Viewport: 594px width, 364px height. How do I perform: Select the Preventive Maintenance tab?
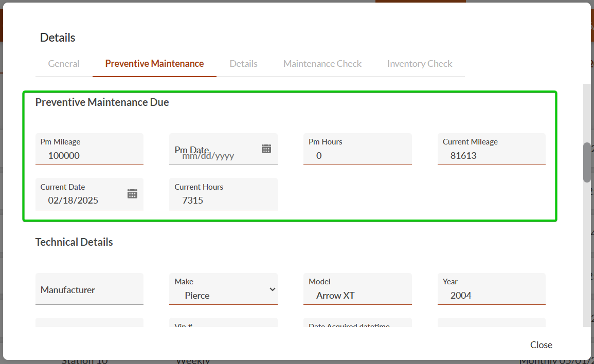click(154, 64)
